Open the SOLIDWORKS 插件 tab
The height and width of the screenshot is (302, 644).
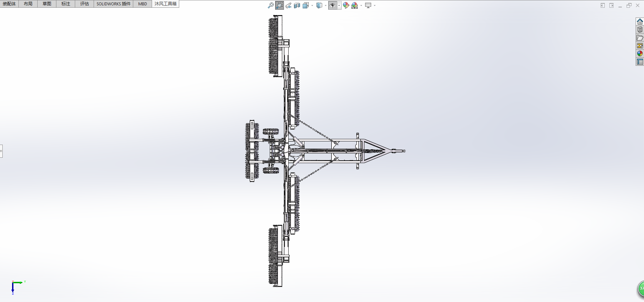(x=113, y=4)
